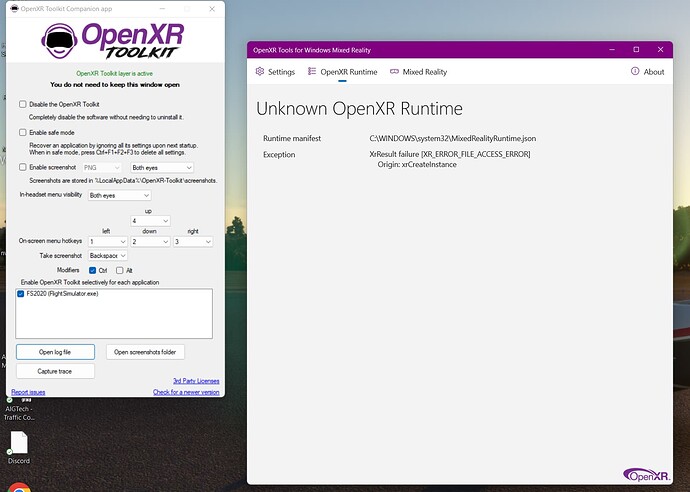Click Check for a newer version link

pyautogui.click(x=186, y=392)
